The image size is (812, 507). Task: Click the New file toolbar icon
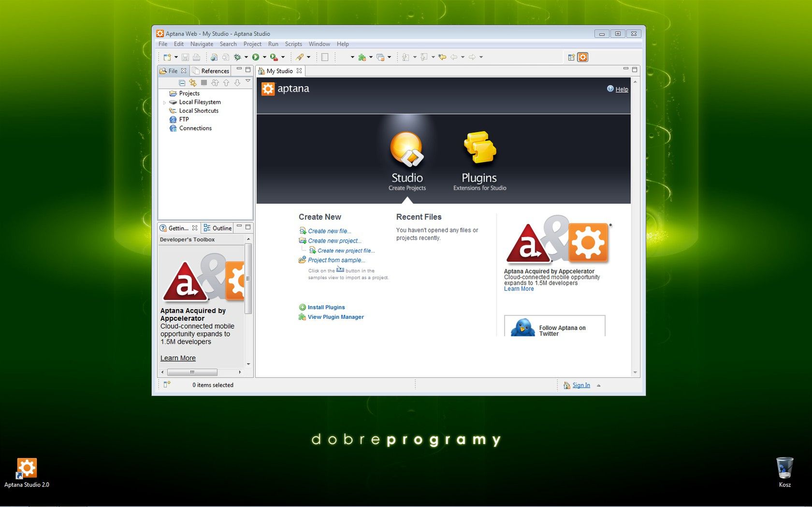167,57
